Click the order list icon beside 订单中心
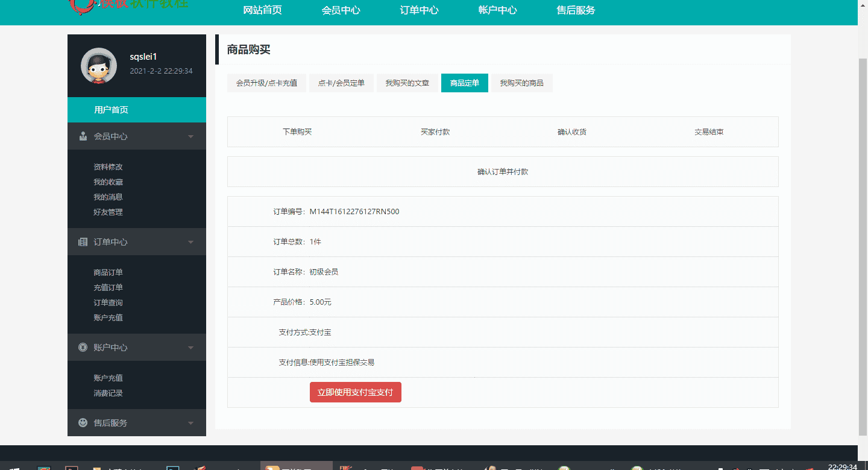 pos(83,241)
